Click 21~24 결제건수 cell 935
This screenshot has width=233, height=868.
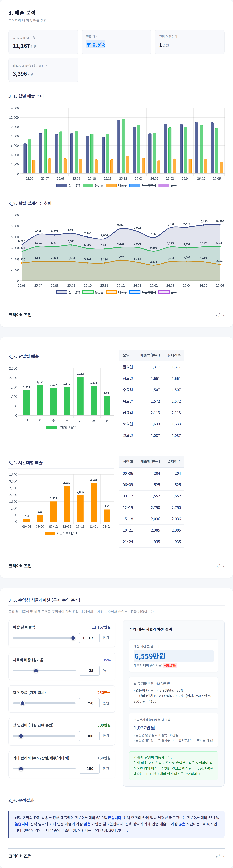[178, 542]
